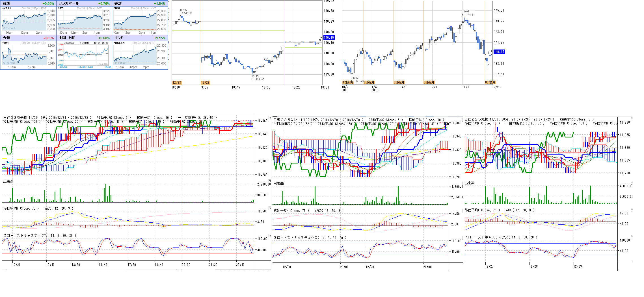Image resolution: width=644 pixels, height=297 pixels.
Task: Select the Hong Kong ^HSI chart thumbnail
Action: 135,20
